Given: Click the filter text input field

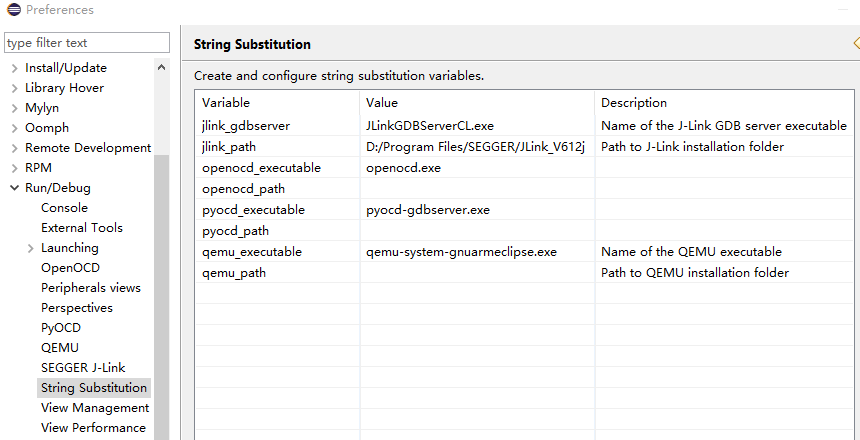Looking at the screenshot, I should 87,43.
